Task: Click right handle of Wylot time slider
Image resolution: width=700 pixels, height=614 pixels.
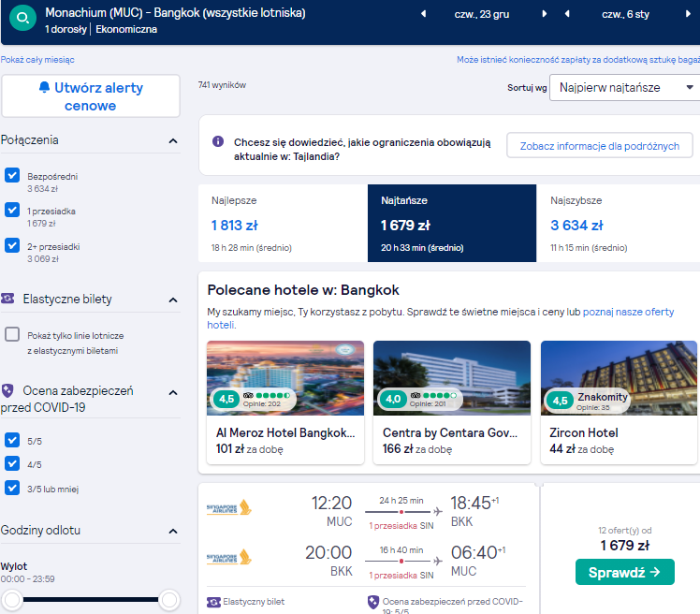Action: click(169, 600)
